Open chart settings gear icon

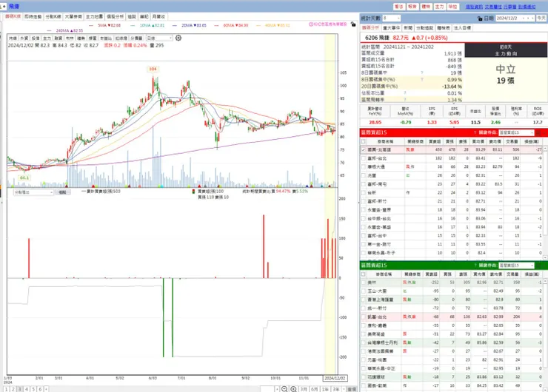tap(178, 38)
